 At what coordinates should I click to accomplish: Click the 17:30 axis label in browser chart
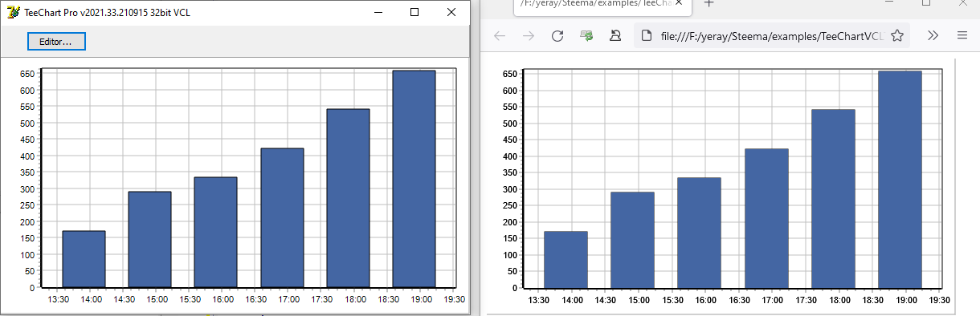tap(806, 300)
